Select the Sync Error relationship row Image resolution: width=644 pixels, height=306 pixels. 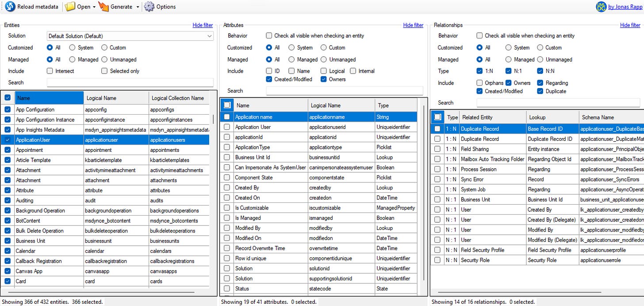537,179
